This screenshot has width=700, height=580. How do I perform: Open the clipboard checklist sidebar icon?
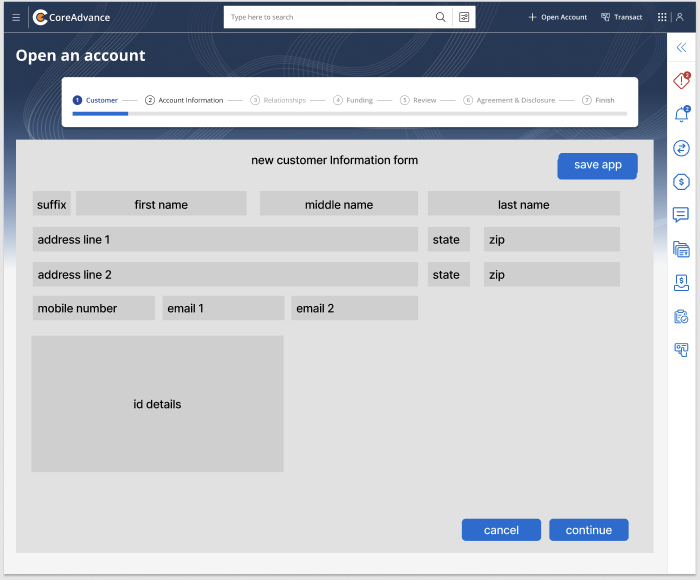tap(681, 317)
